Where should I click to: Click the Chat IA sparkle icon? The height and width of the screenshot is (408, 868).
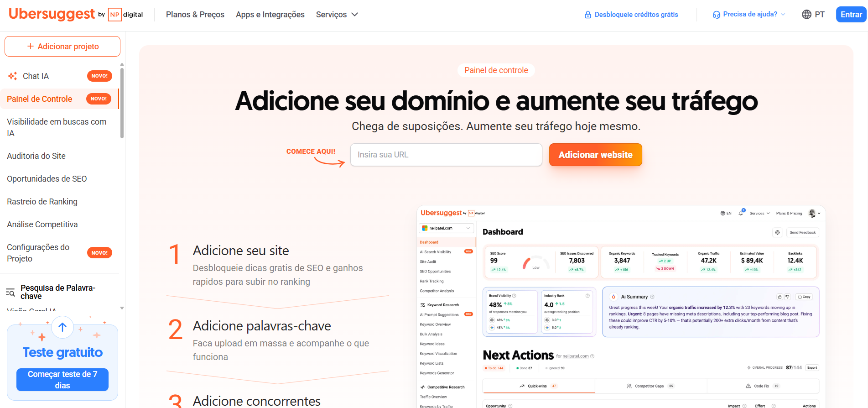coord(13,76)
